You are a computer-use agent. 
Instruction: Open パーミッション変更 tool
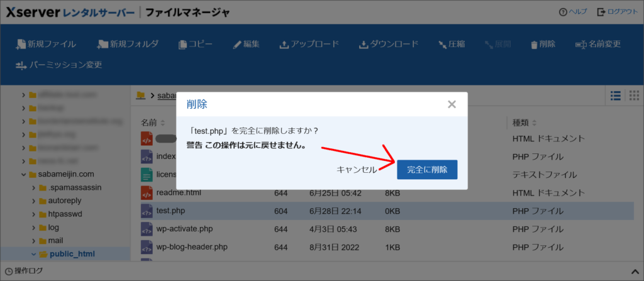click(x=58, y=65)
